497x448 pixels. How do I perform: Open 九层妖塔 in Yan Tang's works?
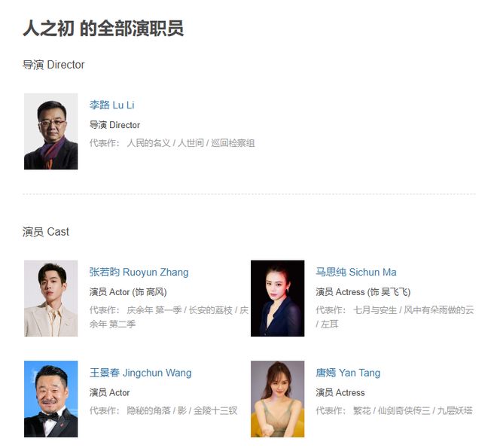[455, 410]
